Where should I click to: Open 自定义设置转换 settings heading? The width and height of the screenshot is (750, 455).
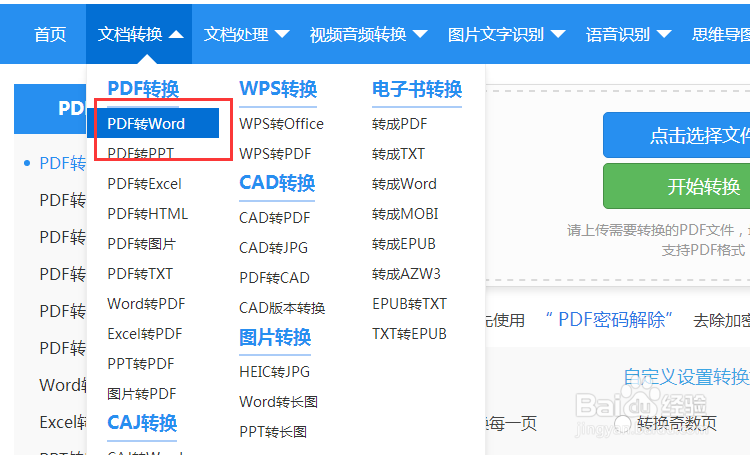click(x=686, y=377)
